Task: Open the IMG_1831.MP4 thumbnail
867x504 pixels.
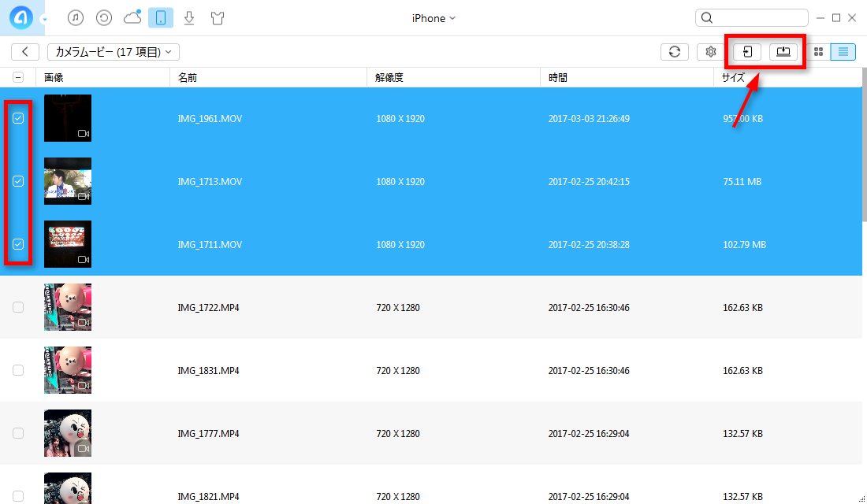Action: point(68,370)
